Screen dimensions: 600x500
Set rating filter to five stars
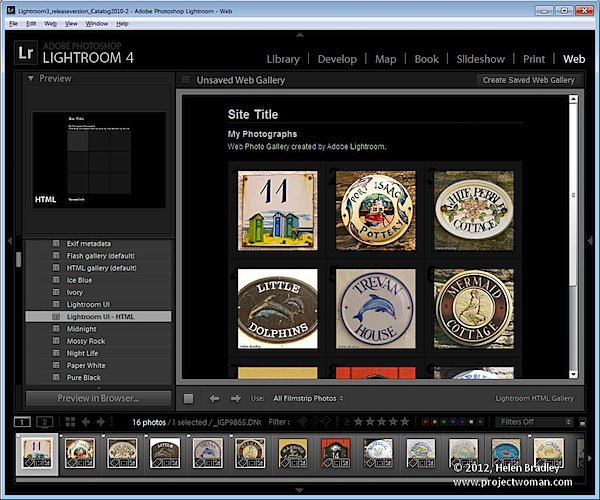pyautogui.click(x=404, y=422)
